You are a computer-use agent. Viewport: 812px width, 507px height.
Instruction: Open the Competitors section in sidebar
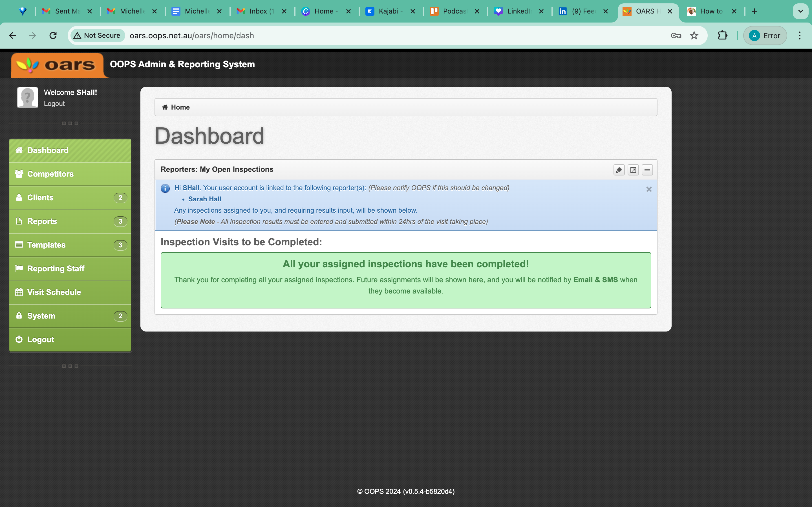[70, 174]
